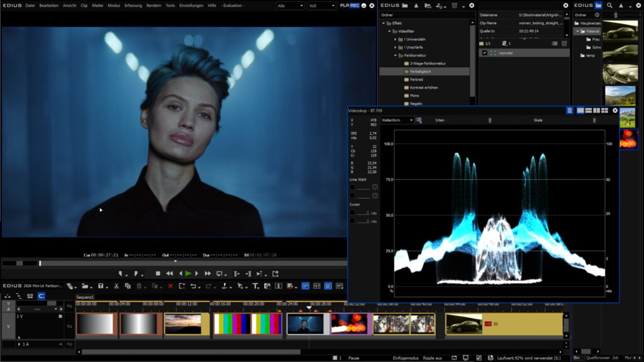Open the Einstellungen menu
The height and width of the screenshot is (362, 644).
pos(191,5)
